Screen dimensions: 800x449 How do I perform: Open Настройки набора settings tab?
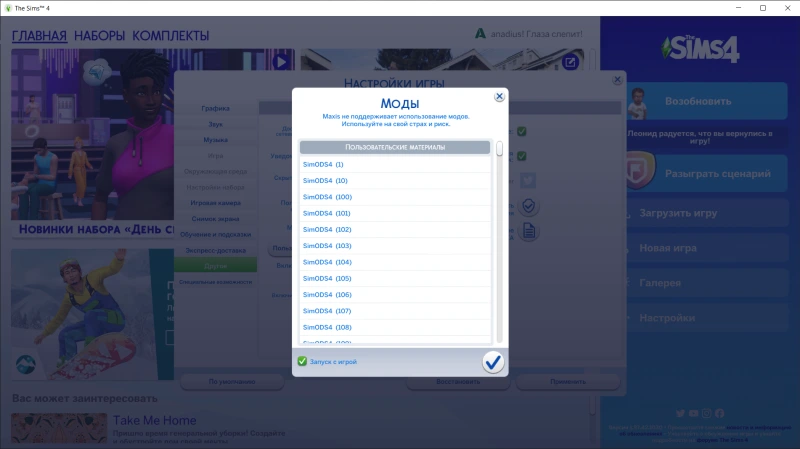pos(215,187)
